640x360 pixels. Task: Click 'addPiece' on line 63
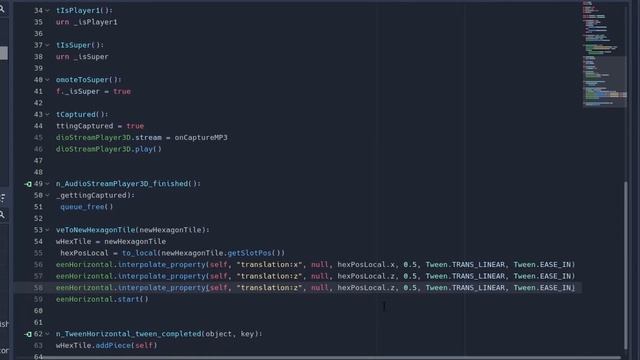[113, 346]
